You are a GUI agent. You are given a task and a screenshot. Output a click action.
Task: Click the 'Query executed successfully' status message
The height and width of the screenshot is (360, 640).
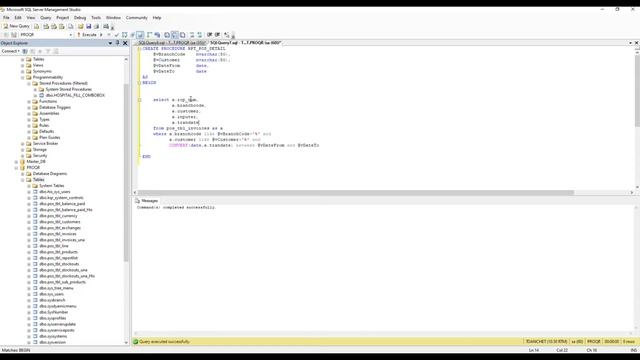click(164, 342)
